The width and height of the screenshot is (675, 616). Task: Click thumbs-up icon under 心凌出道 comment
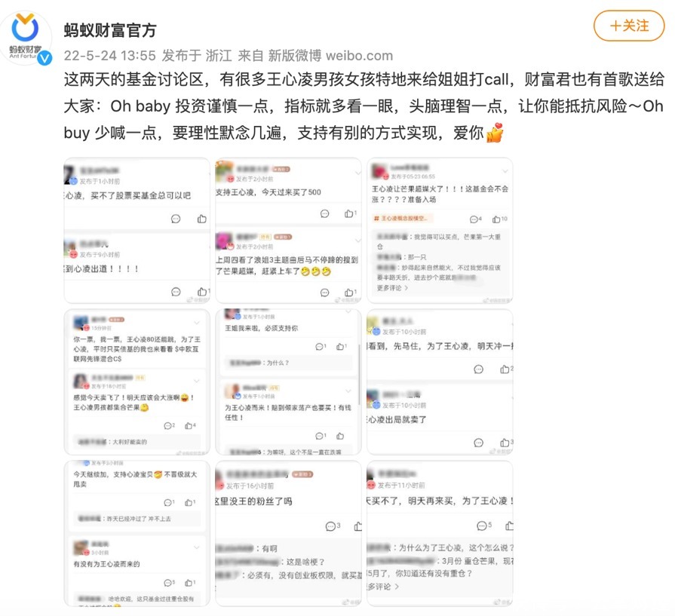coord(202,292)
